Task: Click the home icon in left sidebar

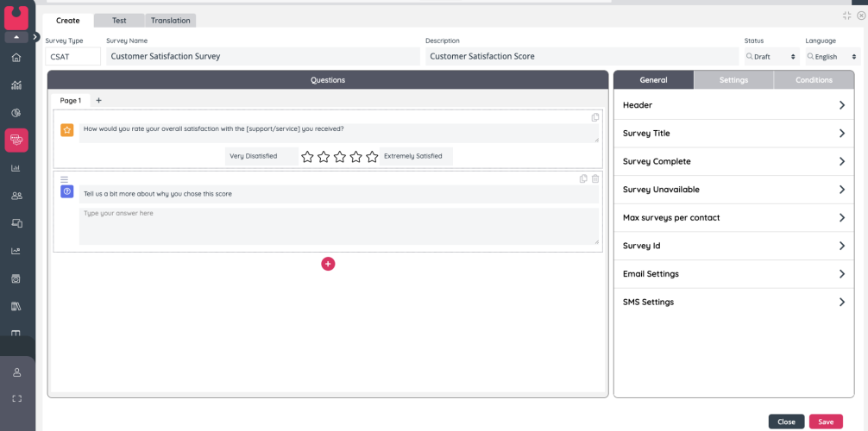Action: tap(16, 58)
